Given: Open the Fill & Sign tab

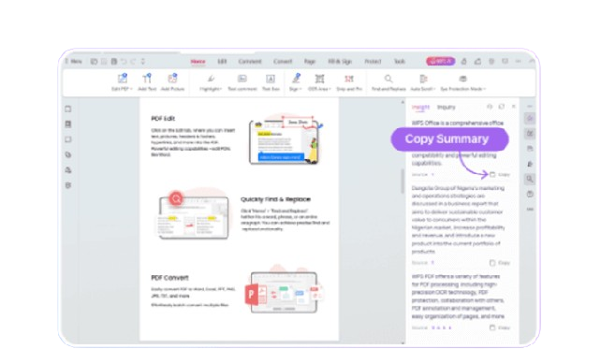Looking at the screenshot, I should [340, 62].
